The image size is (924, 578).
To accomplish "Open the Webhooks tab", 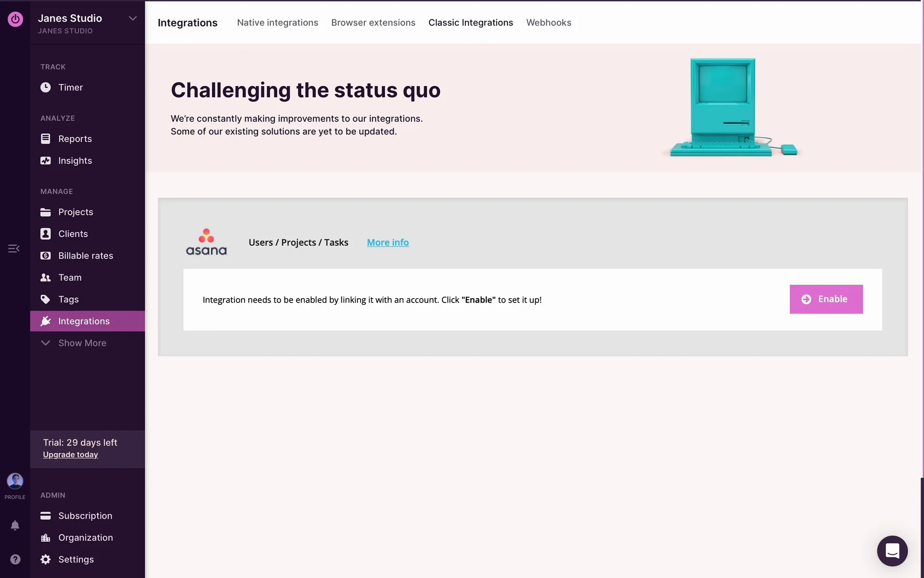I will 548,23.
